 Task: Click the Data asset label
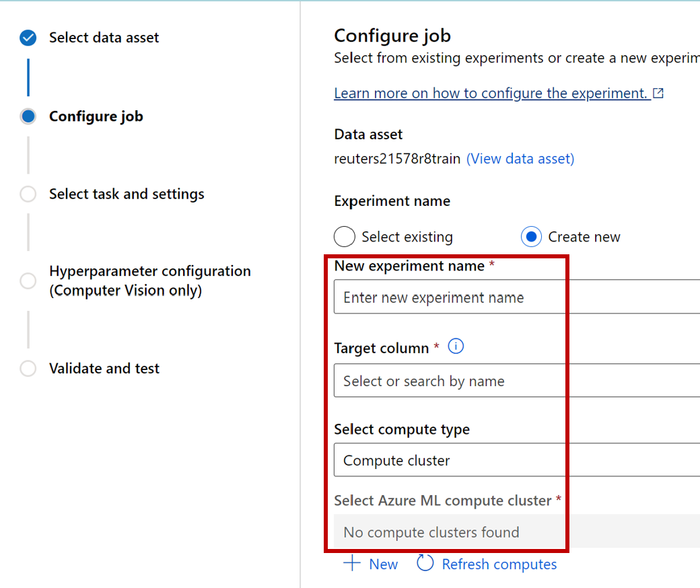[x=368, y=135]
